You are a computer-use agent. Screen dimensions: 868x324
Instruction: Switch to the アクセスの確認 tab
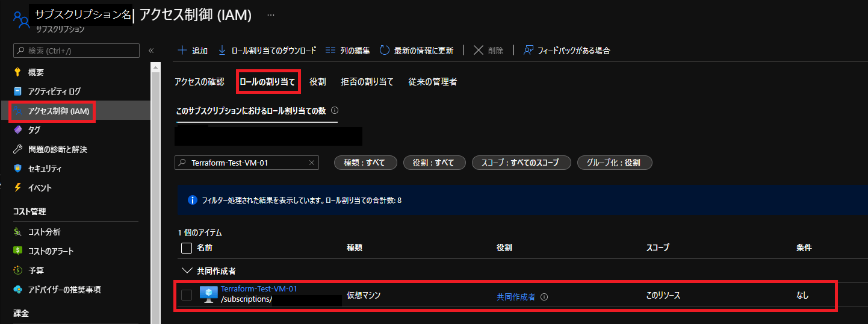[199, 82]
